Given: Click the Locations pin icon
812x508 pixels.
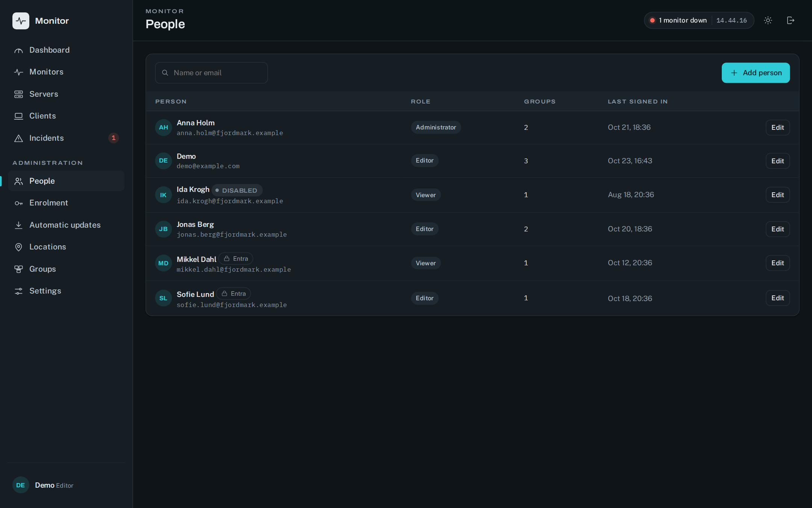Looking at the screenshot, I should click(18, 247).
